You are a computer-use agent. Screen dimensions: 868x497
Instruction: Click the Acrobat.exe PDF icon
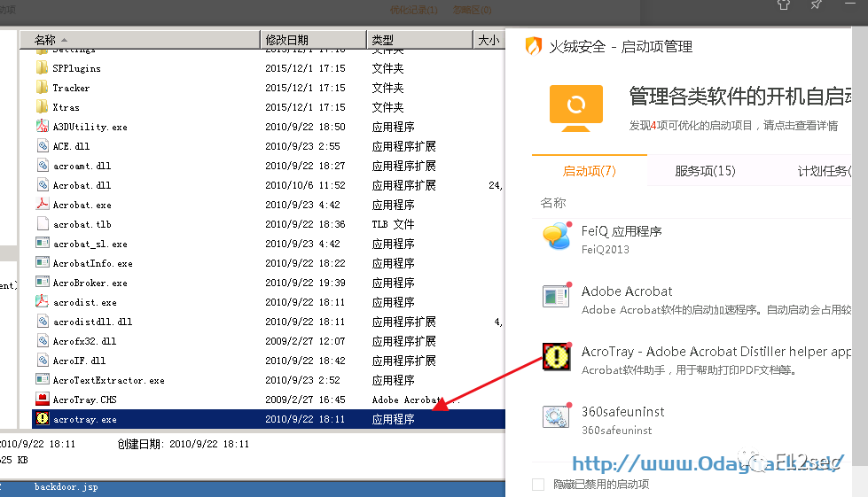(42, 204)
